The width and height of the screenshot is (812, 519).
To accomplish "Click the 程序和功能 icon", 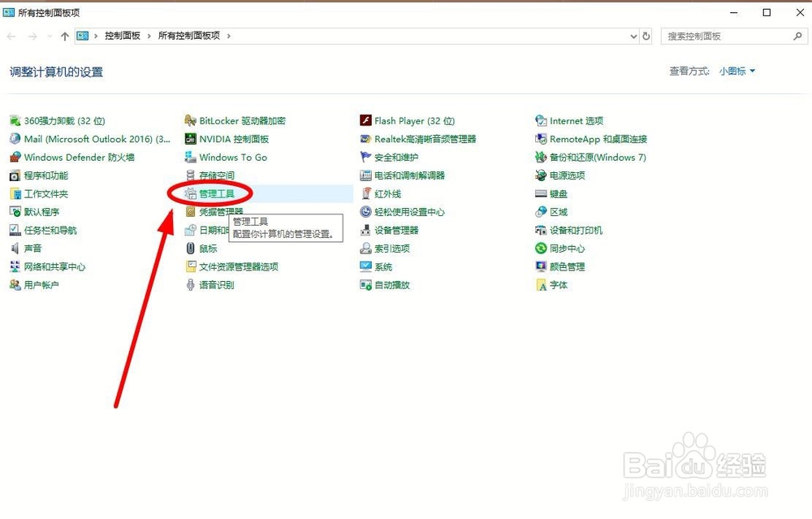I will point(15,175).
